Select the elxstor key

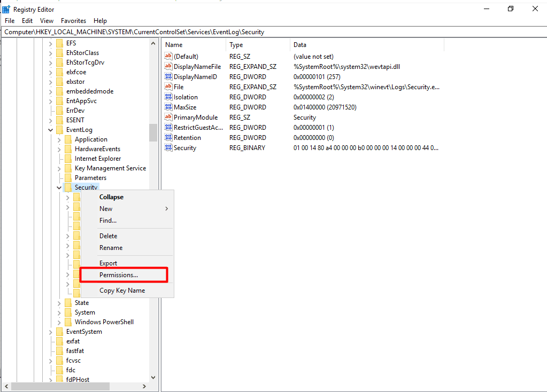tap(75, 82)
